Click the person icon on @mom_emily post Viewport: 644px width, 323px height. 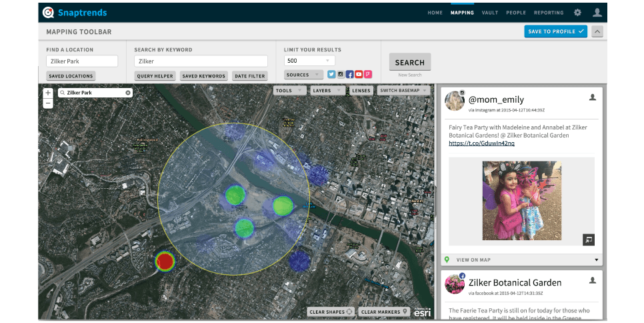point(592,97)
